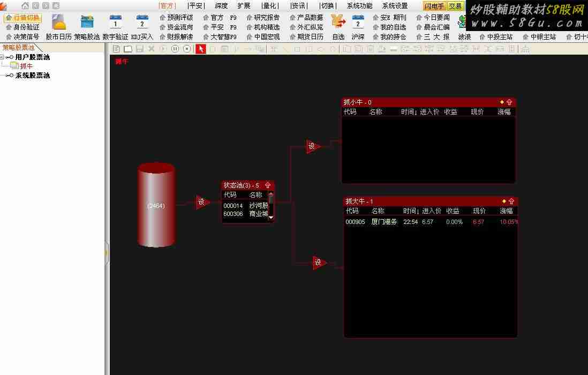Click the 交易 button
Image resolution: width=588 pixels, height=375 pixels.
click(455, 6)
